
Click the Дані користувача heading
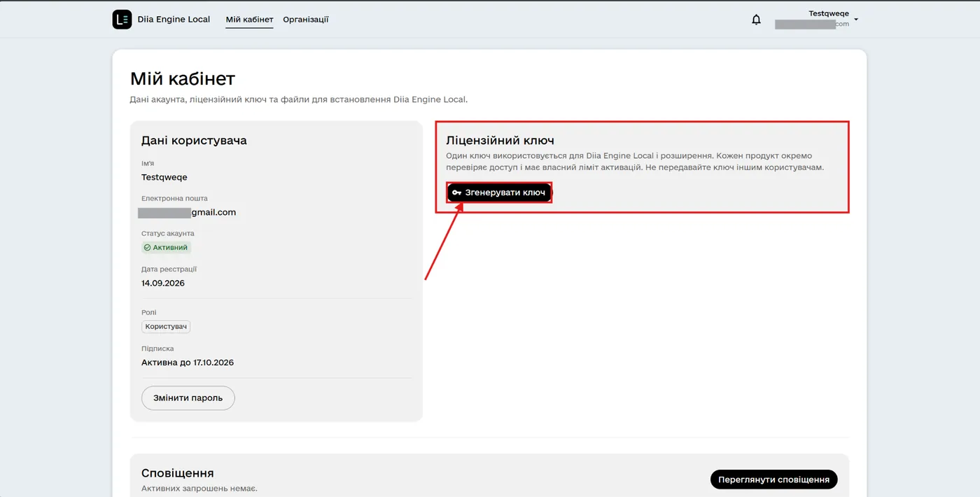194,141
